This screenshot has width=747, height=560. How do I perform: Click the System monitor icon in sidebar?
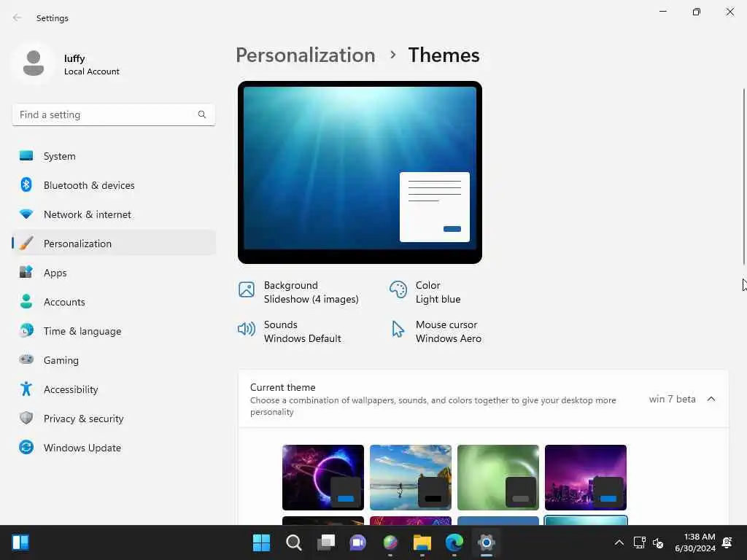click(26, 156)
